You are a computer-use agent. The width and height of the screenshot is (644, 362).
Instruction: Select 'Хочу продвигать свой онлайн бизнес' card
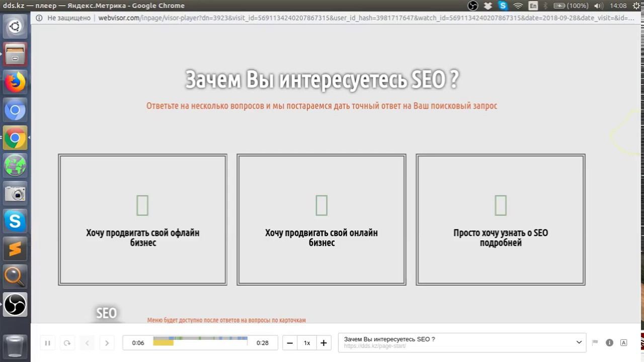coord(321,220)
